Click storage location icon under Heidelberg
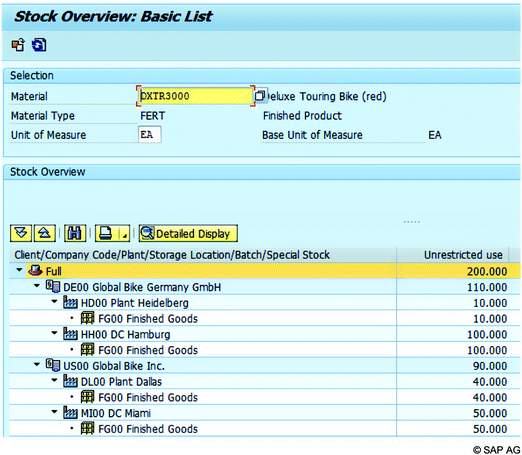This screenshot has width=522, height=455. (x=88, y=318)
